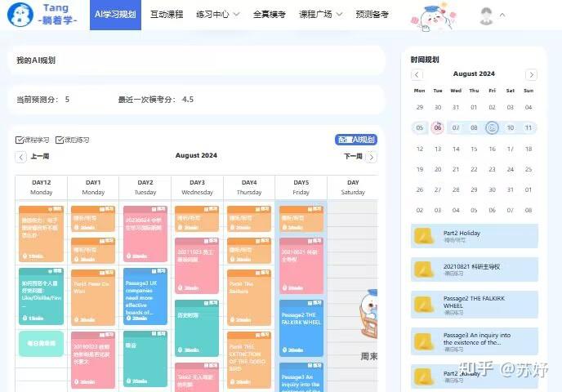Image resolution: width=562 pixels, height=392 pixels.
Task: Open DAY12 teal Like/Dislike question card
Action: 41,296
